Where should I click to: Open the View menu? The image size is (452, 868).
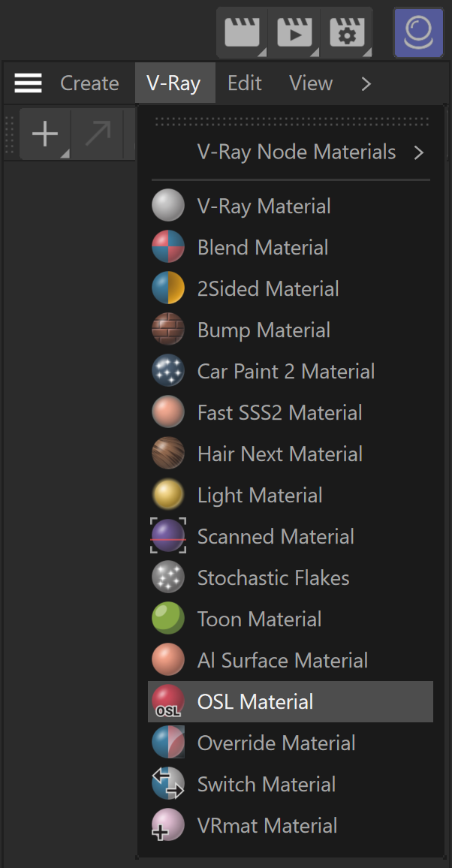coord(311,83)
